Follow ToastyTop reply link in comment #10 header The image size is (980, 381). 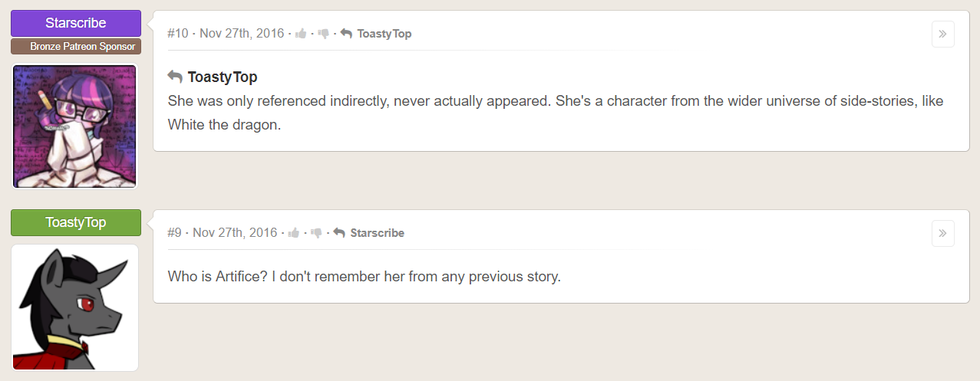384,34
